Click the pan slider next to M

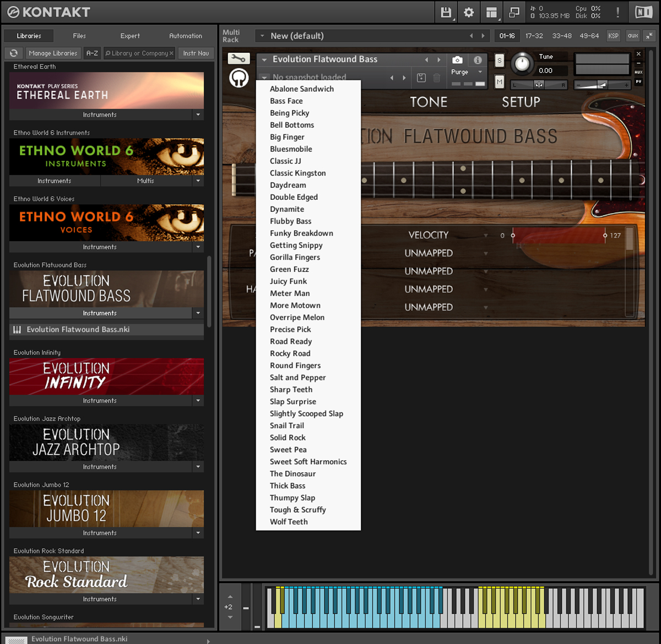point(539,85)
